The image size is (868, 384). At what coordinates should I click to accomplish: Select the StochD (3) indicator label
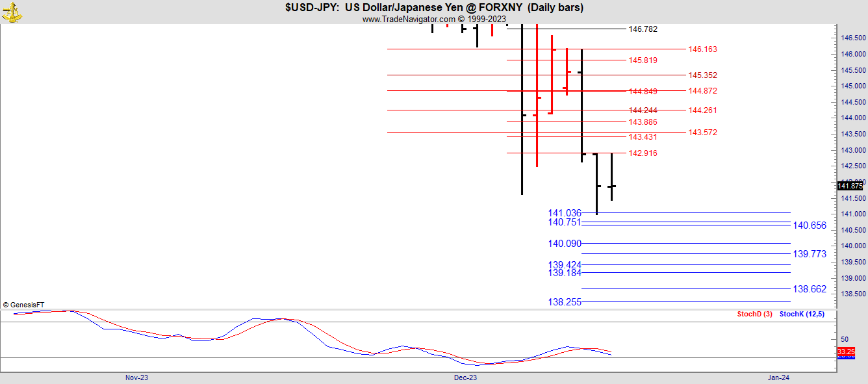(754, 314)
